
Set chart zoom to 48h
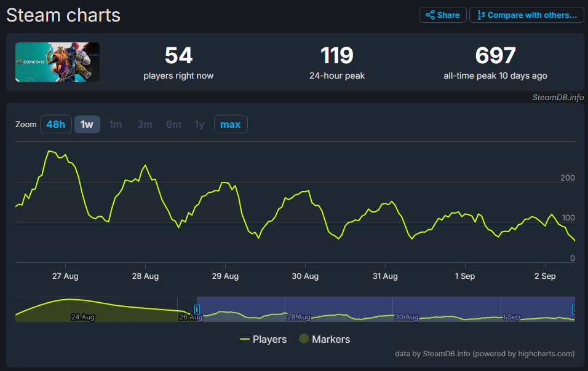(56, 124)
